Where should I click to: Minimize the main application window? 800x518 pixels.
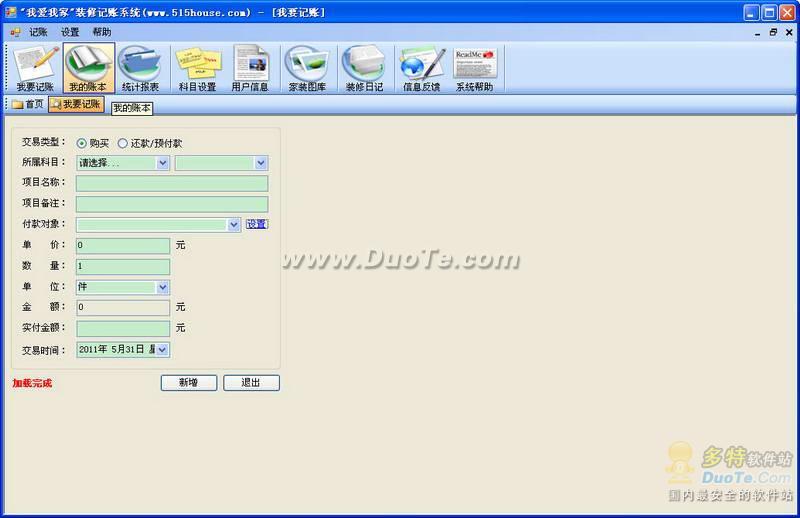[751, 13]
